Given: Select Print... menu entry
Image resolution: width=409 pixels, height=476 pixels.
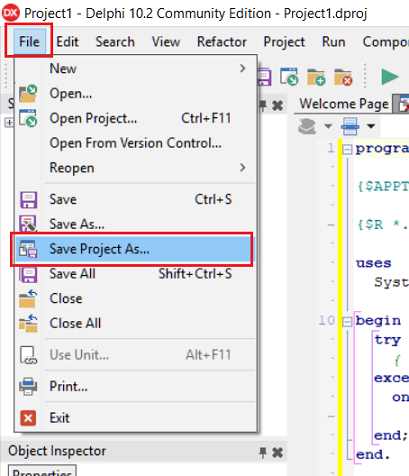Looking at the screenshot, I should (x=136, y=386).
